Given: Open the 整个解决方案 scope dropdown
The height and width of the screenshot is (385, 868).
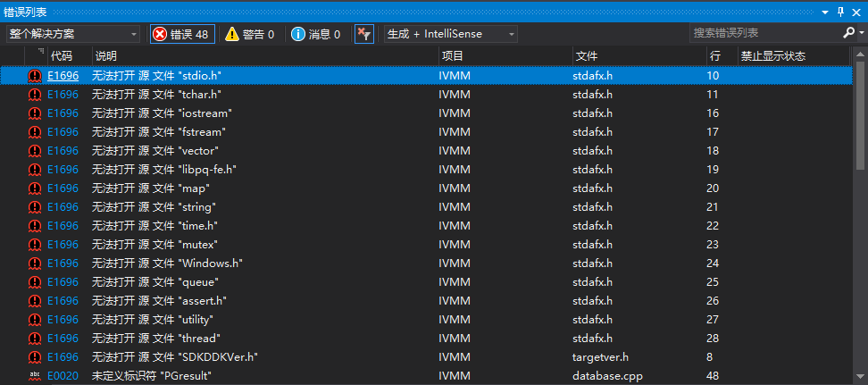Looking at the screenshot, I should coord(73,34).
